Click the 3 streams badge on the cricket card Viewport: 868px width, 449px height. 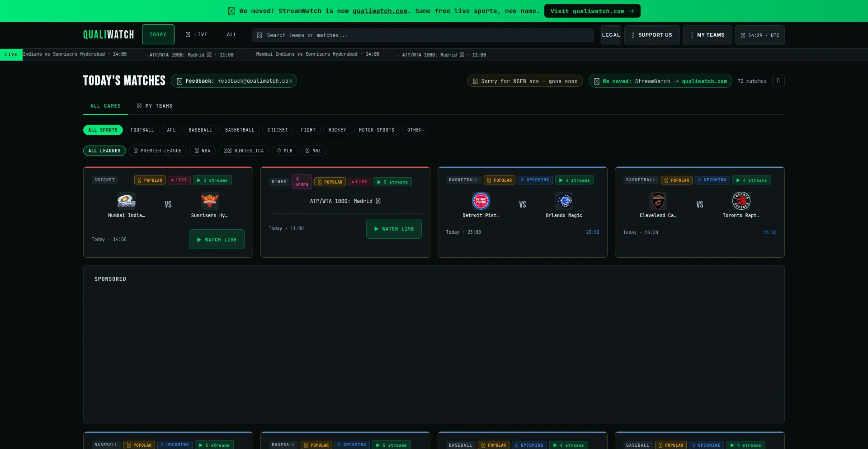(x=212, y=180)
